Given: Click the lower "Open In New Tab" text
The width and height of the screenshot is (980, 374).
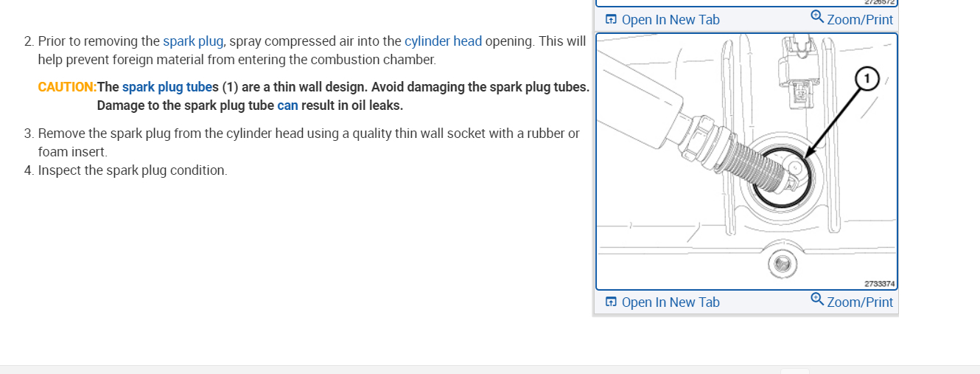Looking at the screenshot, I should (x=671, y=302).
